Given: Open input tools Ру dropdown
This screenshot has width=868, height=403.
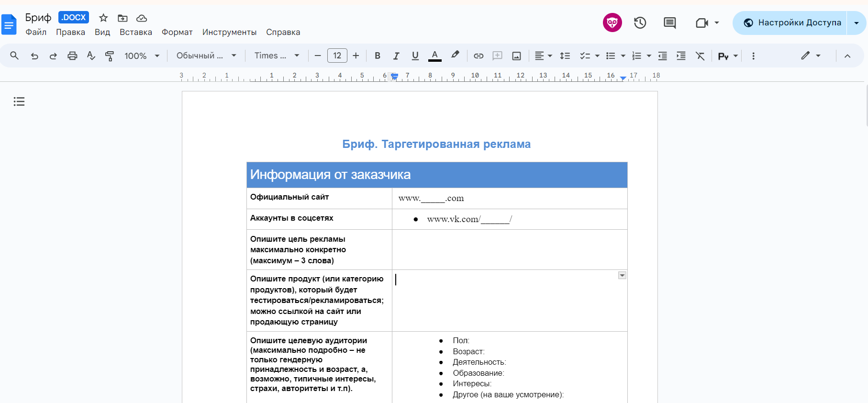Looking at the screenshot, I should coord(728,56).
